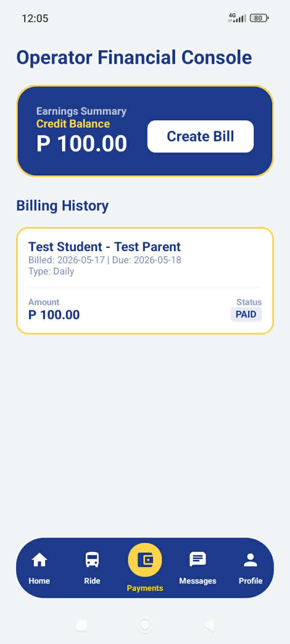The width and height of the screenshot is (290, 644).
Task: Go to the Profile person icon
Action: click(x=251, y=560)
